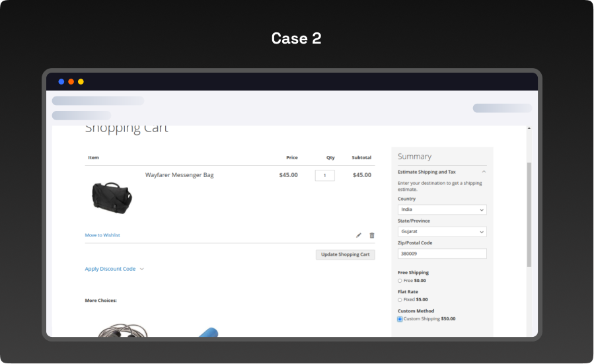
Task: Click the trash icon to remove the item
Action: tap(372, 235)
